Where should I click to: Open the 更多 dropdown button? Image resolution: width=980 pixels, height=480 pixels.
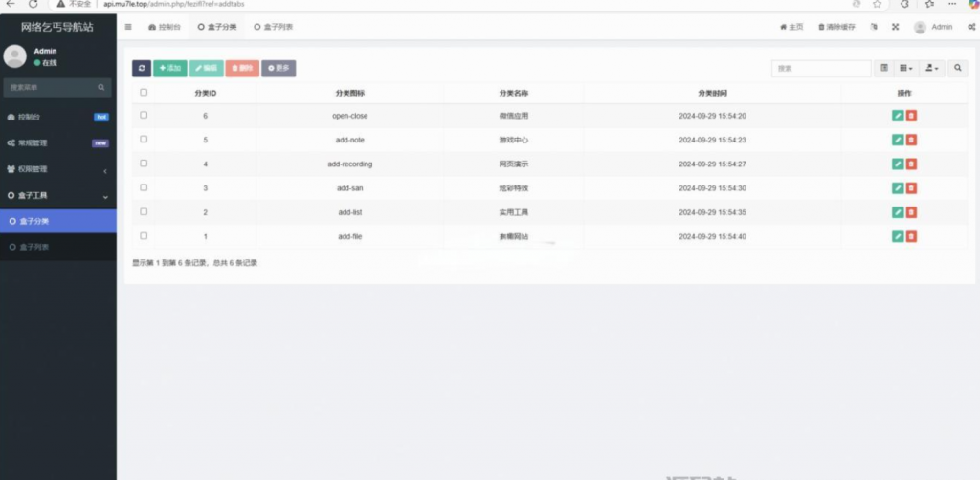point(278,68)
